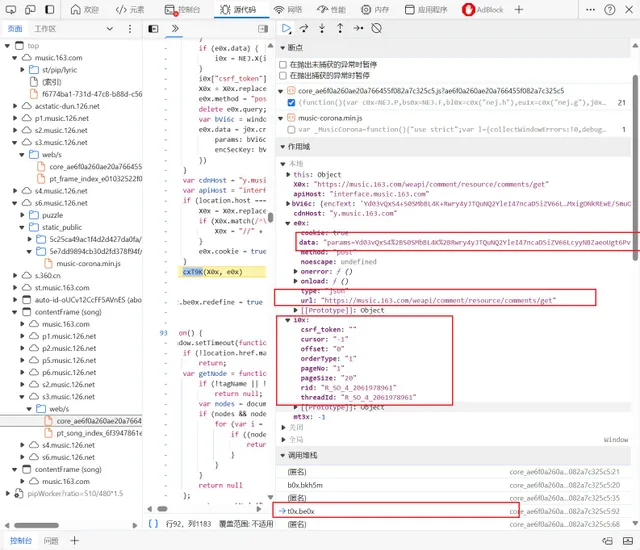This screenshot has width=640, height=550.
Task: Toggle the debugger sidebar icon
Action: [x=263, y=29]
